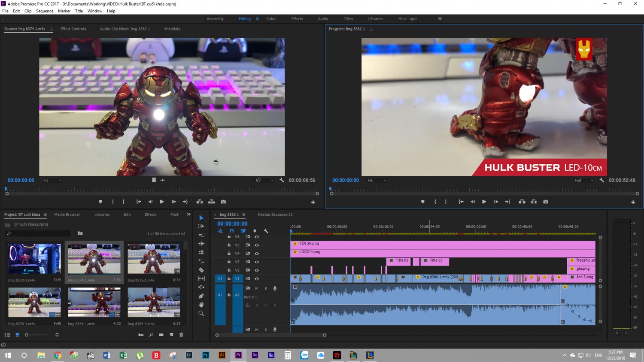Toggle timeline Snap magnet icon
Viewport: 644px width, 362px height.
point(232,231)
